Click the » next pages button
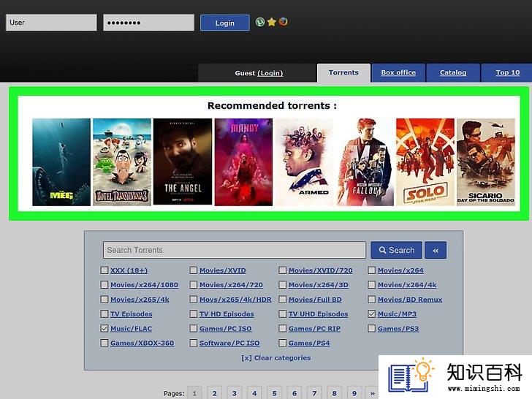This screenshot has height=399, width=532. 373,393
